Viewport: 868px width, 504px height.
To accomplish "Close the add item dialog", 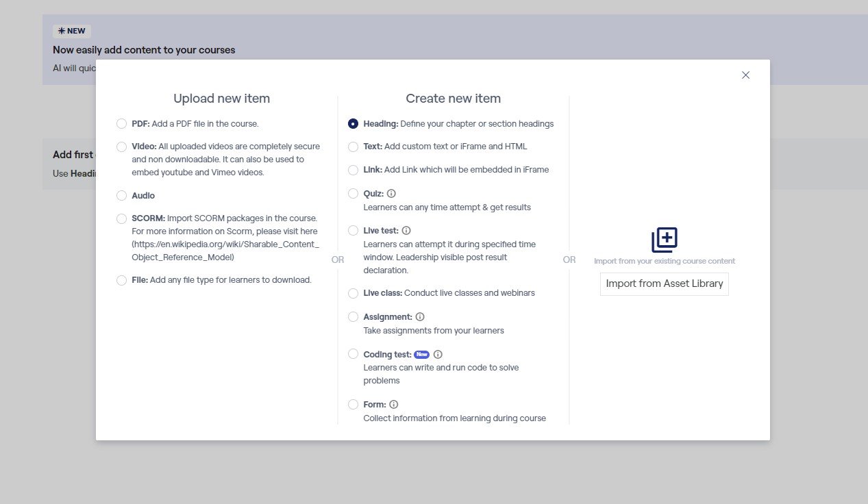I will (x=745, y=75).
